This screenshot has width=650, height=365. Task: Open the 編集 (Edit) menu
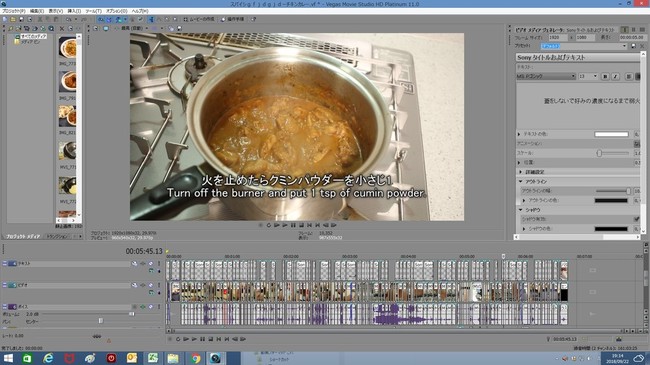click(x=36, y=11)
